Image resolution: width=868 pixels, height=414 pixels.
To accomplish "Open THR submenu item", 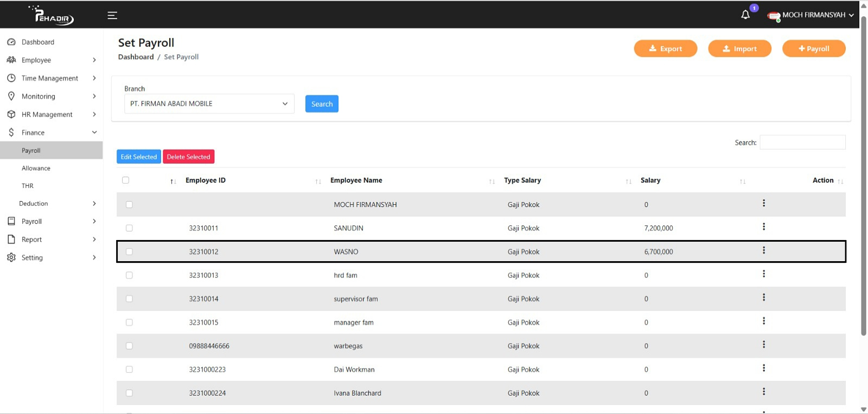I will [28, 186].
